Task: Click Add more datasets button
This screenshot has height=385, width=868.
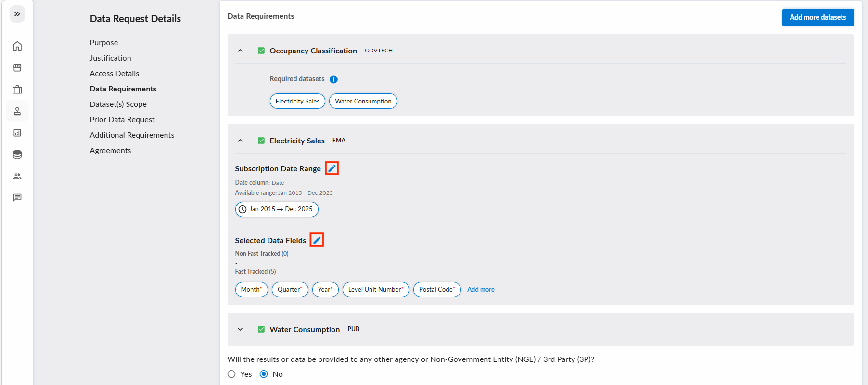Action: click(818, 17)
